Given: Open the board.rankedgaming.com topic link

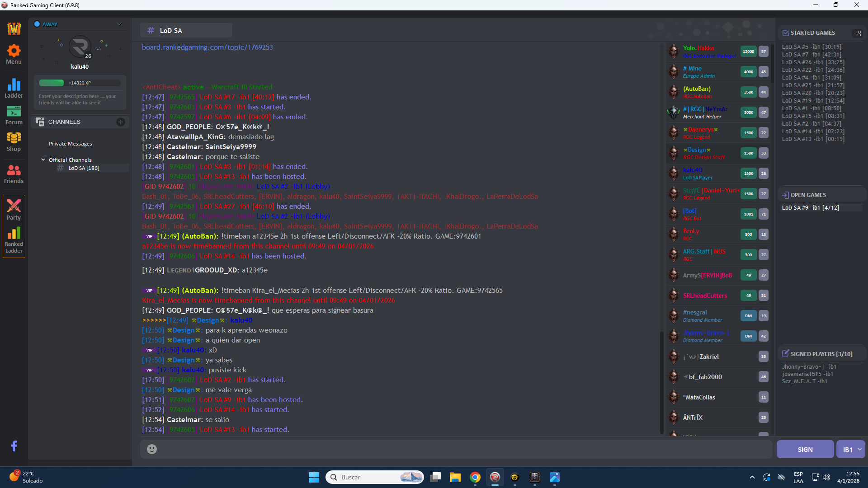Looking at the screenshot, I should (x=207, y=47).
